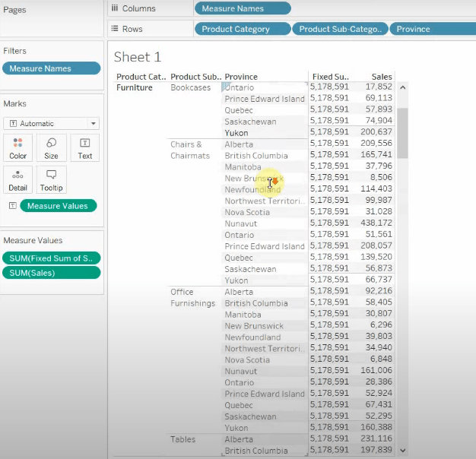Select the Furniture category row label

pyautogui.click(x=134, y=87)
